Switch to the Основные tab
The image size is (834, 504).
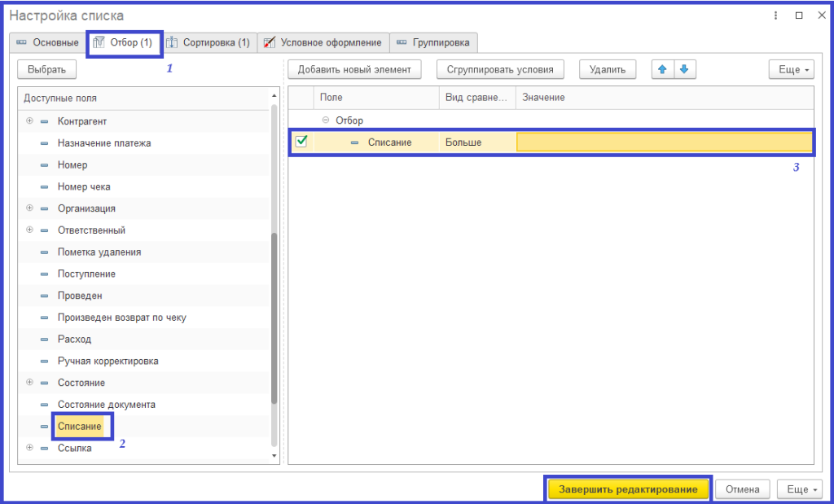[x=47, y=42]
